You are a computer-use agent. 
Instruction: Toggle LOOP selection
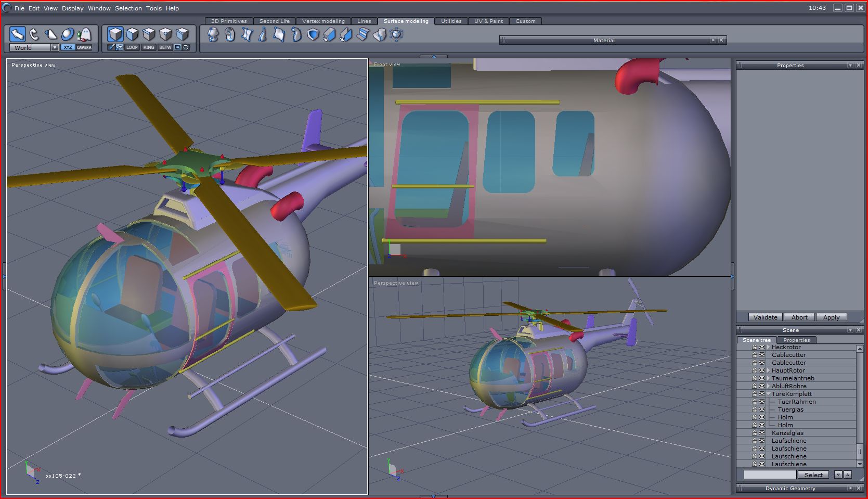(132, 47)
